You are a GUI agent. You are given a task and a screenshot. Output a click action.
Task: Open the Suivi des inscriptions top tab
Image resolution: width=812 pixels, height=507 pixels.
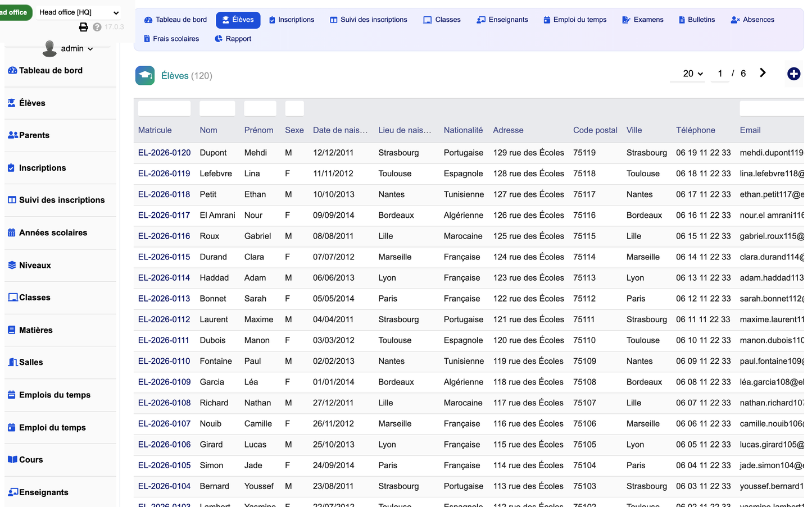point(368,20)
